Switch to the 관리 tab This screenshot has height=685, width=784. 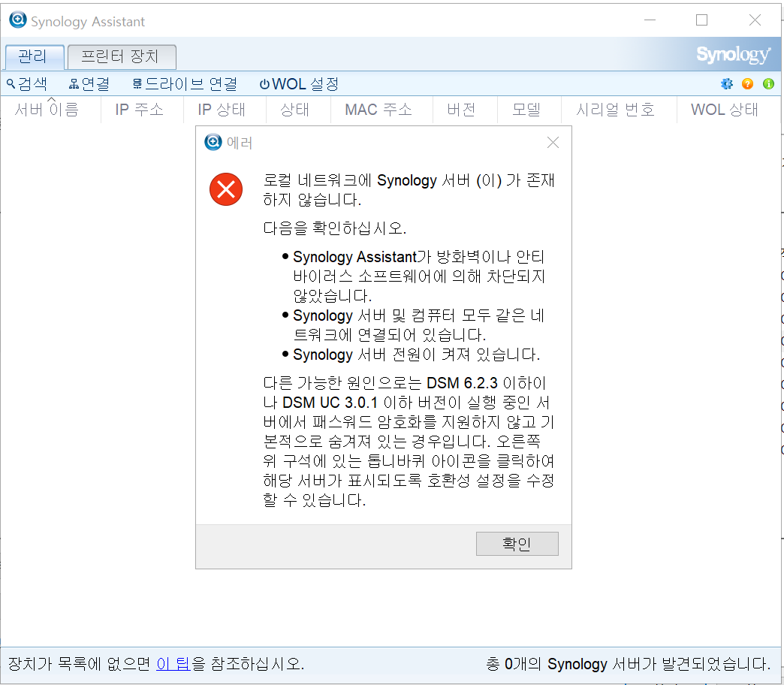34,56
